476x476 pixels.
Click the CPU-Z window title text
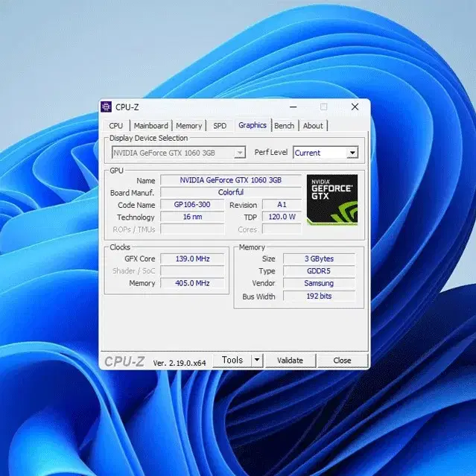[127, 107]
